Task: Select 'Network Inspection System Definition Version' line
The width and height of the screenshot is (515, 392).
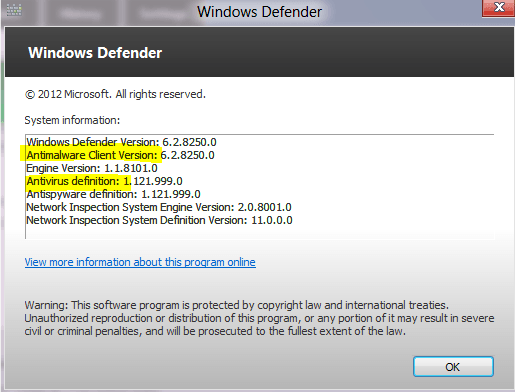Action: pos(159,220)
